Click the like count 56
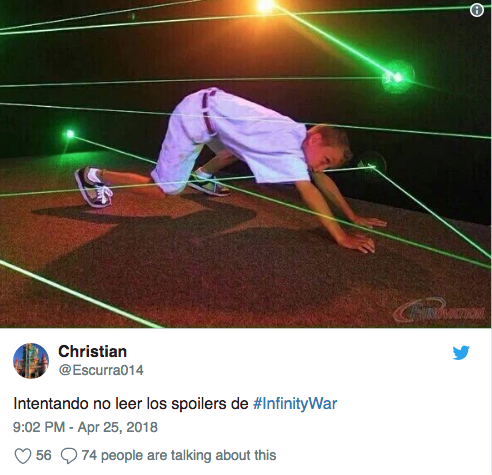492x475 pixels. click(44, 455)
